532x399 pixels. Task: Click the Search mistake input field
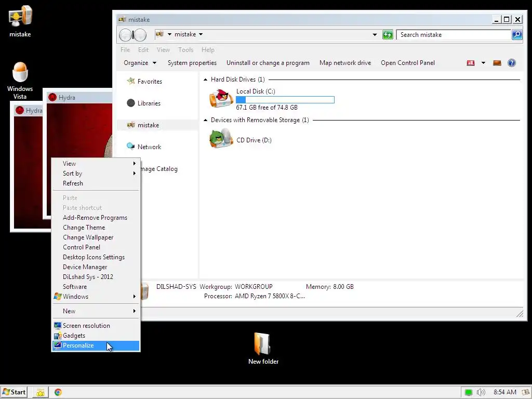tap(454, 35)
